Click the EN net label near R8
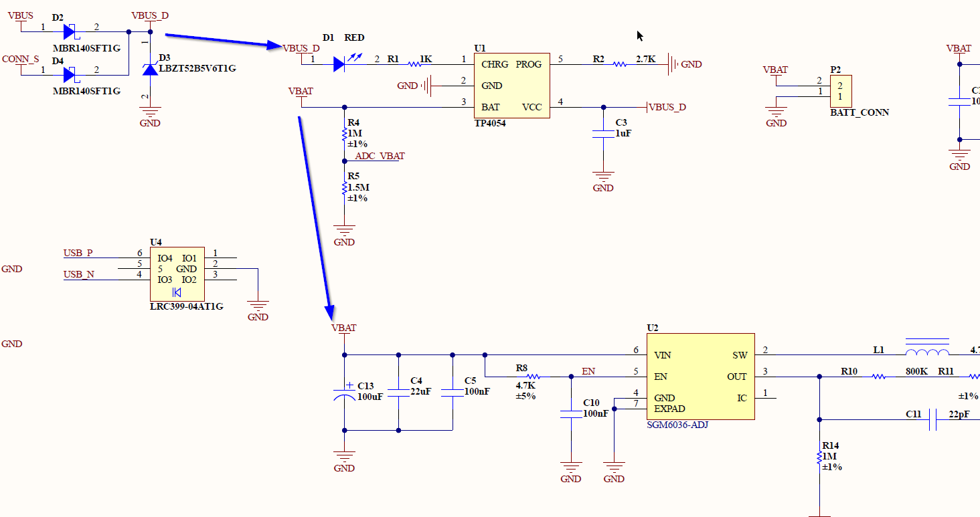This screenshot has width=980, height=517. tap(588, 371)
